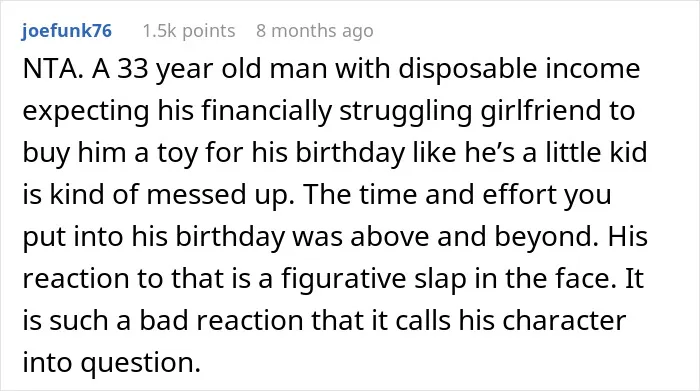The image size is (700, 391).
Task: Click the word 'expecting' in the second line
Action: [86, 111]
